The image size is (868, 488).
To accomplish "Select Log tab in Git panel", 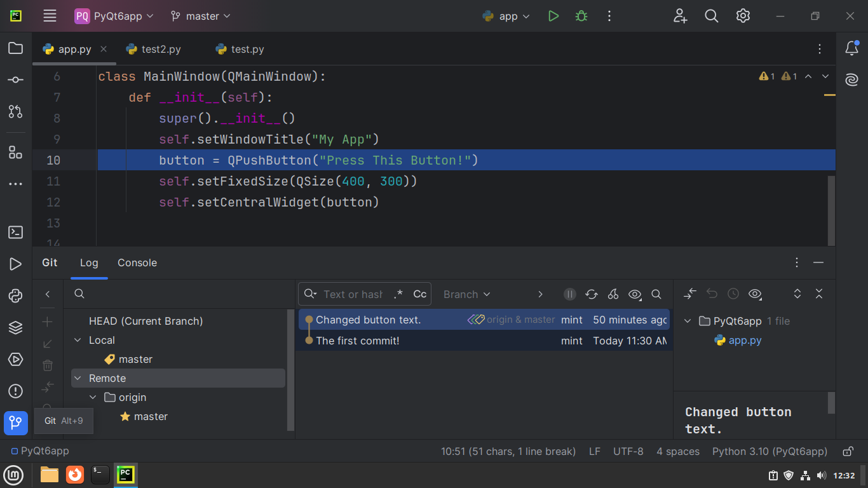I will tap(89, 262).
